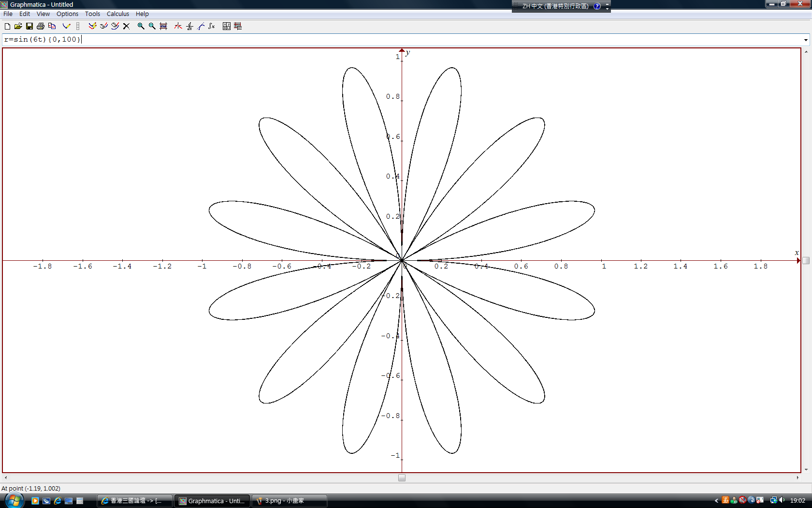The height and width of the screenshot is (508, 812).
Task: Click the Windows Start orb
Action: click(x=14, y=501)
